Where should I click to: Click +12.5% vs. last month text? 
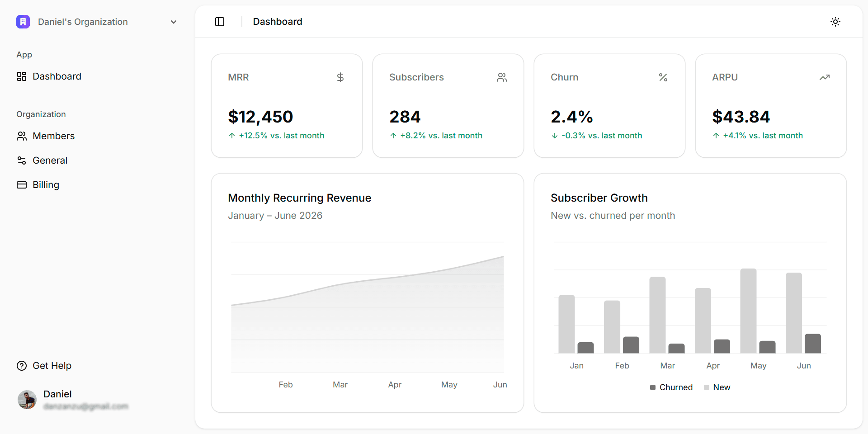tap(282, 136)
